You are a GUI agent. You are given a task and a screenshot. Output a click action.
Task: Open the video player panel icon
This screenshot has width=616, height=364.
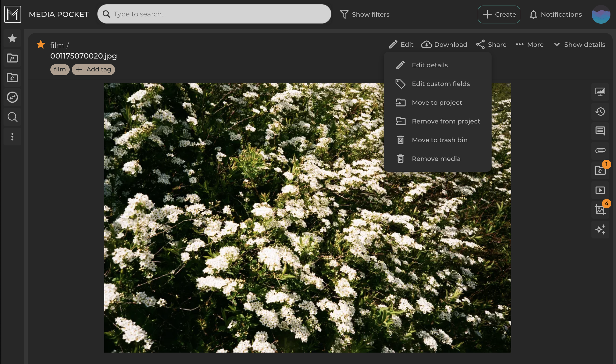[x=600, y=190]
